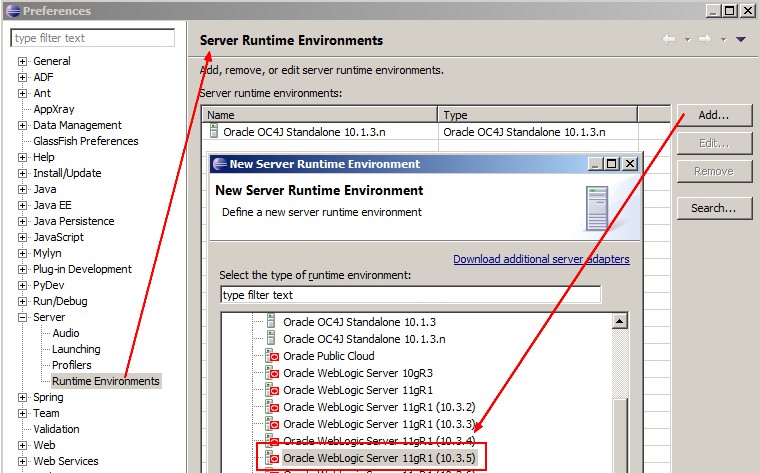Select Oracle Public Cloud server icon
Screen dimensions: 760x473
(271, 356)
